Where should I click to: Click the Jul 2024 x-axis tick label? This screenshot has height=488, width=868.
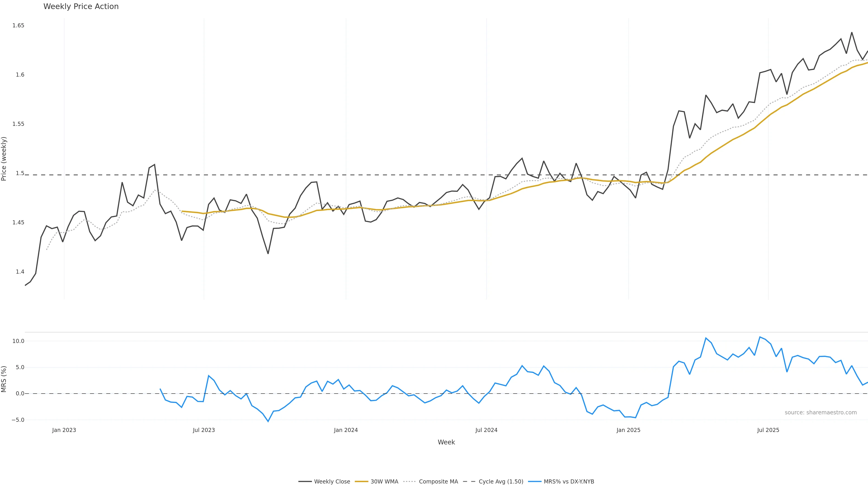pyautogui.click(x=486, y=430)
